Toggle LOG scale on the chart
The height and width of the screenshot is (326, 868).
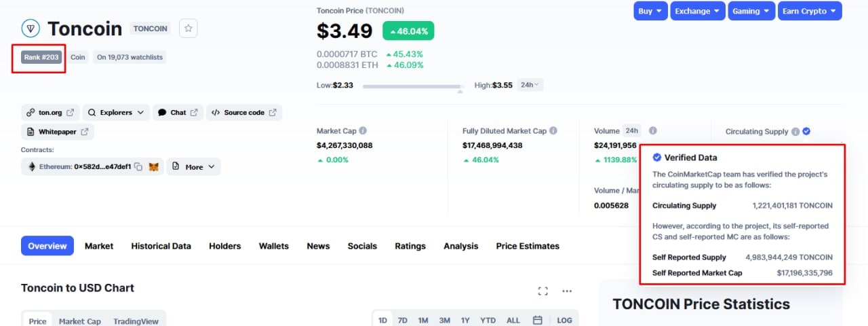(564, 321)
